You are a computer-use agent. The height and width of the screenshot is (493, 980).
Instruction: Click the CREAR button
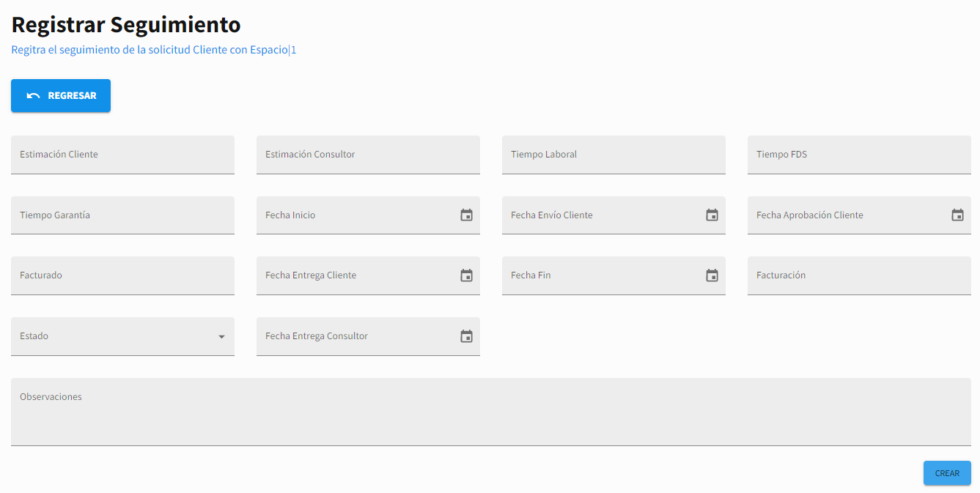pos(947,473)
